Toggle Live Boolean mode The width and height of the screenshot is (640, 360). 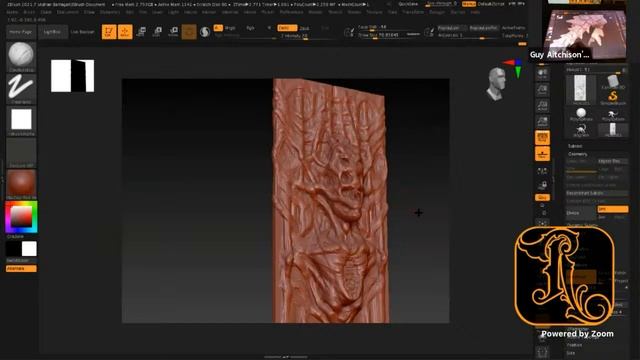82,32
